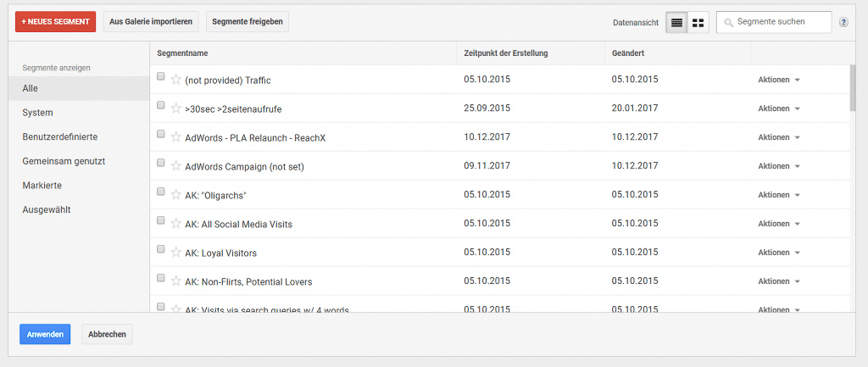Star the AK: "Oligarchs" segment
Image resolution: width=868 pixels, height=367 pixels.
pos(176,195)
